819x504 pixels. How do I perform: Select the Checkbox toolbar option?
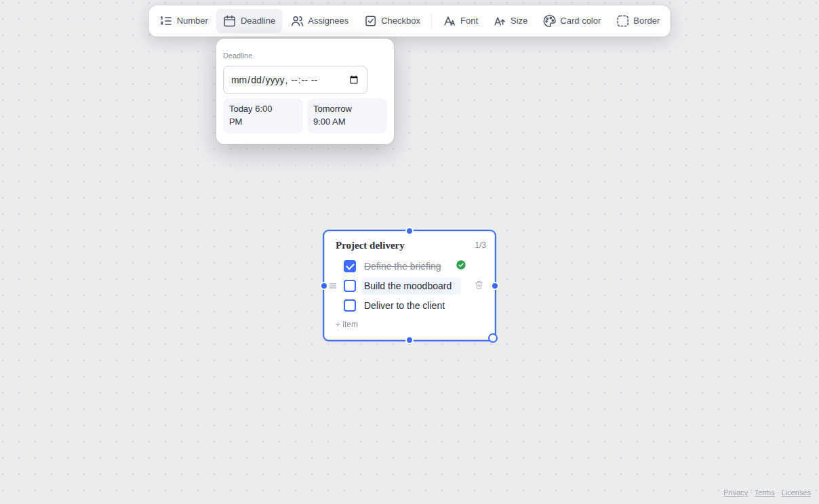tap(393, 21)
